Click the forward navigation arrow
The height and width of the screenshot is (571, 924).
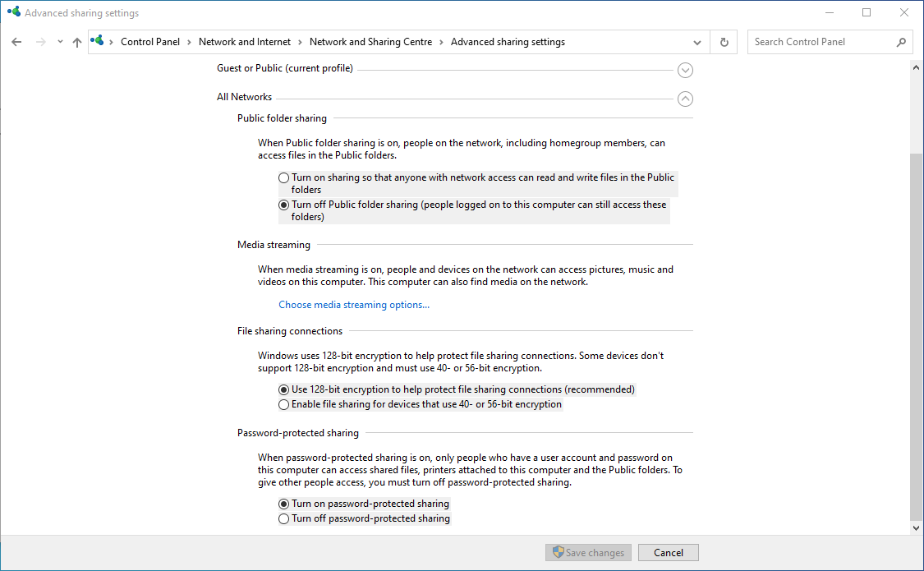point(41,42)
